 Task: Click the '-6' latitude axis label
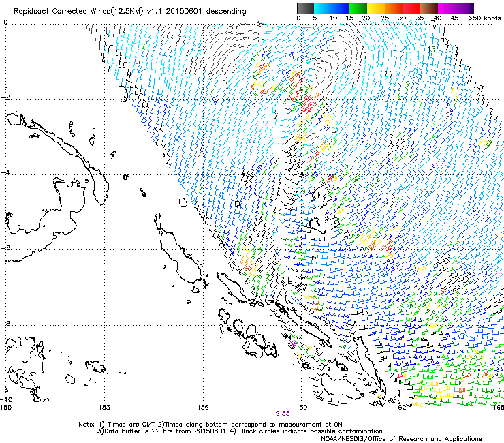coord(5,248)
